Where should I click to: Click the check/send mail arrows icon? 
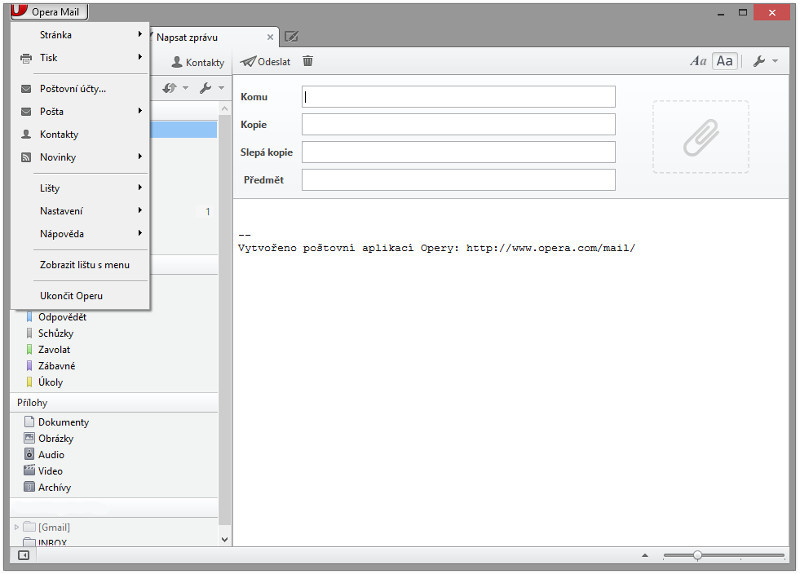(169, 88)
